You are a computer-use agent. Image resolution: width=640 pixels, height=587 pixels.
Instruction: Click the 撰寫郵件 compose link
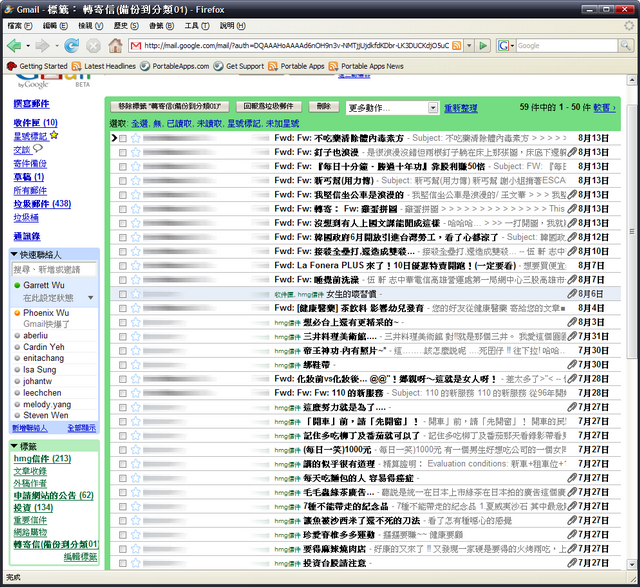point(31,104)
